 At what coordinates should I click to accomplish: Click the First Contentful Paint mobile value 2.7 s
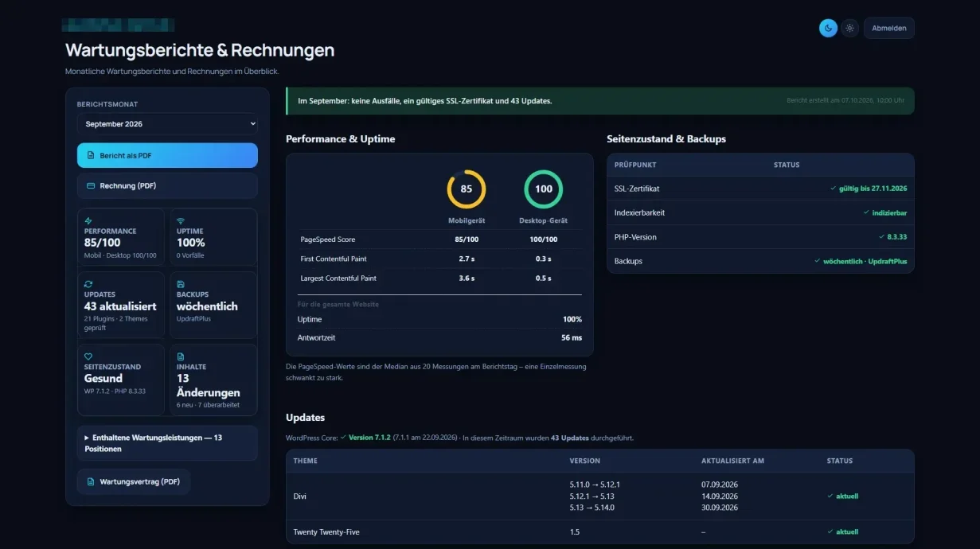coord(467,259)
